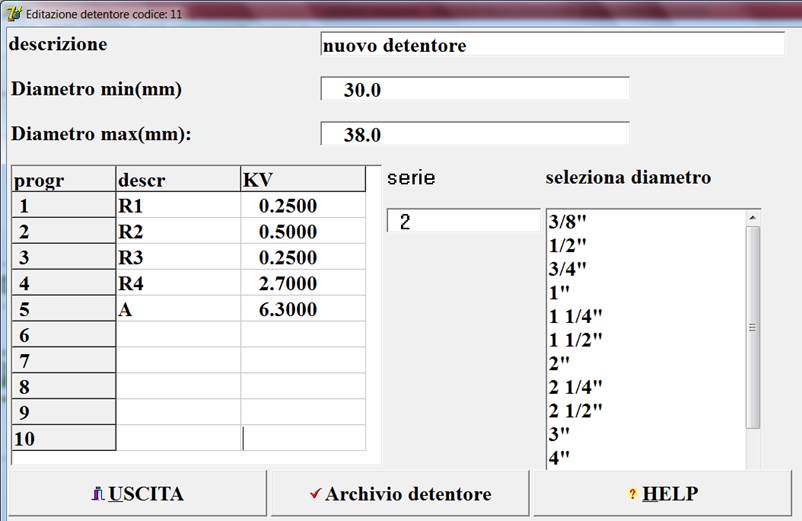Click the KV cell of row R3

(303, 257)
